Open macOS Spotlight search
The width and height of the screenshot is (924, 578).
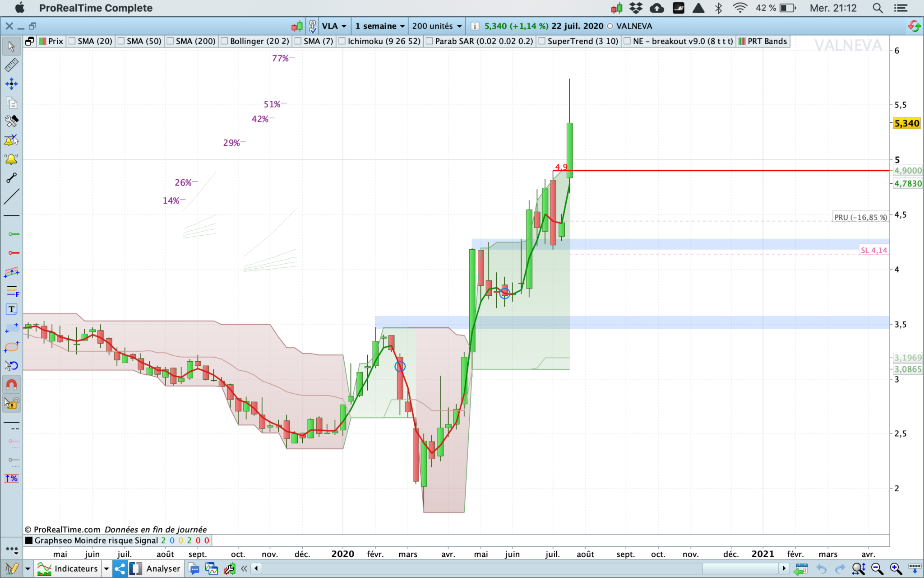tap(878, 8)
